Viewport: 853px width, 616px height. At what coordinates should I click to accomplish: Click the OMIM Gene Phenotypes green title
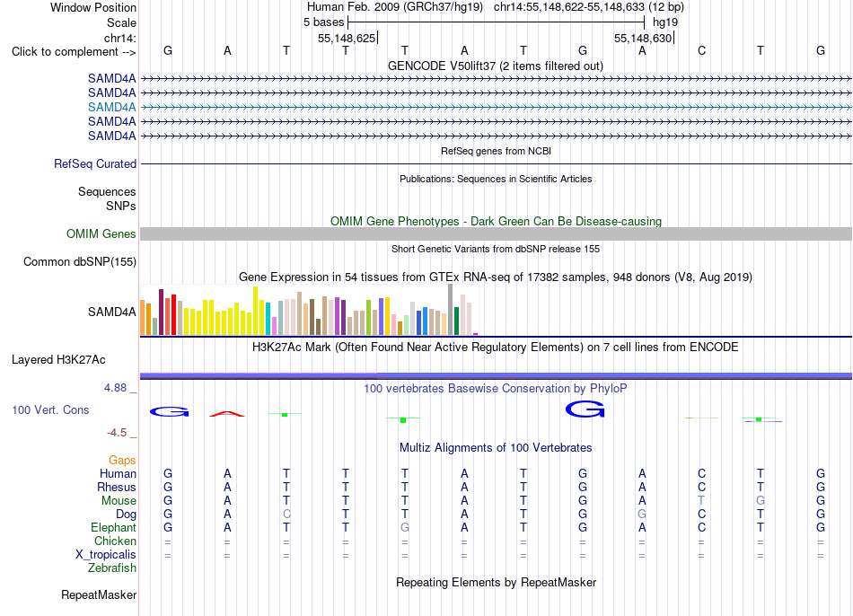point(496,222)
